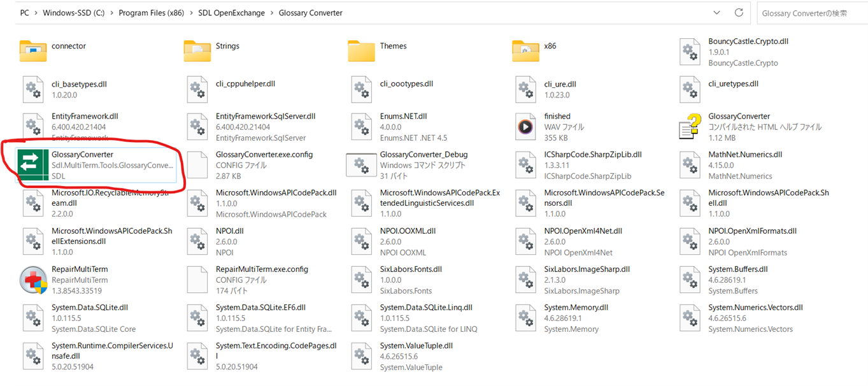Click the System.Buffers.dll file icon
This screenshot has width=868, height=386.
690,280
